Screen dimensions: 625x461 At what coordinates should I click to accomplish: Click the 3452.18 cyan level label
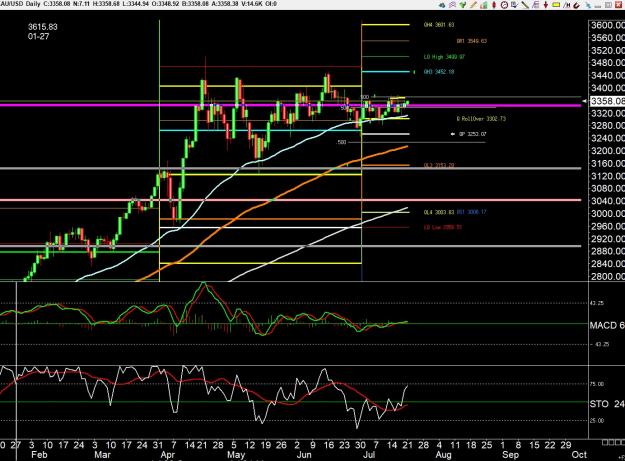coord(439,72)
